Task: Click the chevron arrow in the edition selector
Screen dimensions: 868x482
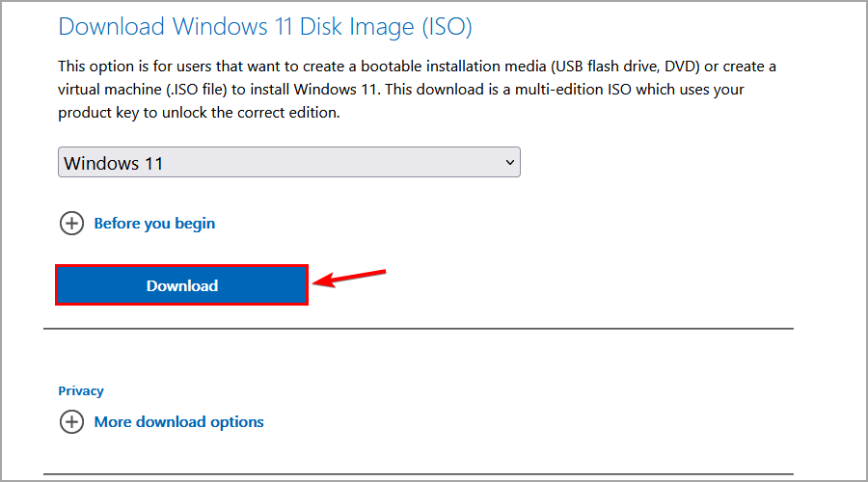Action: point(510,163)
